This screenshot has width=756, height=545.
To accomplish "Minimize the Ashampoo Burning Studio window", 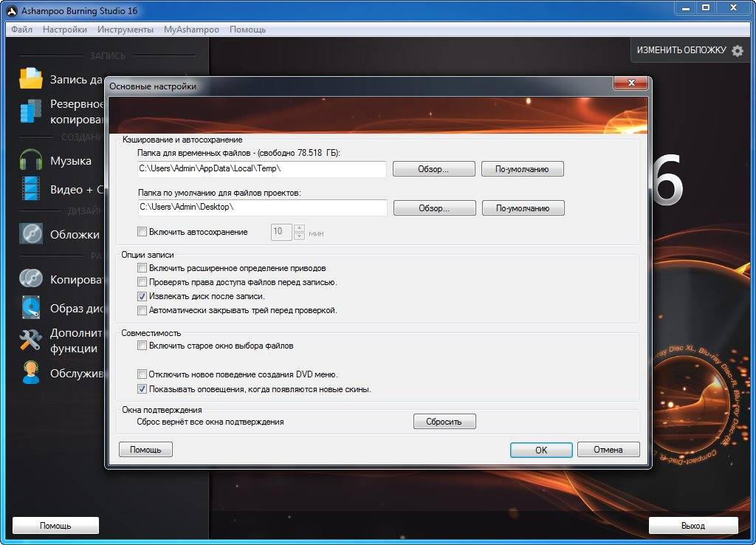I will coord(686,7).
